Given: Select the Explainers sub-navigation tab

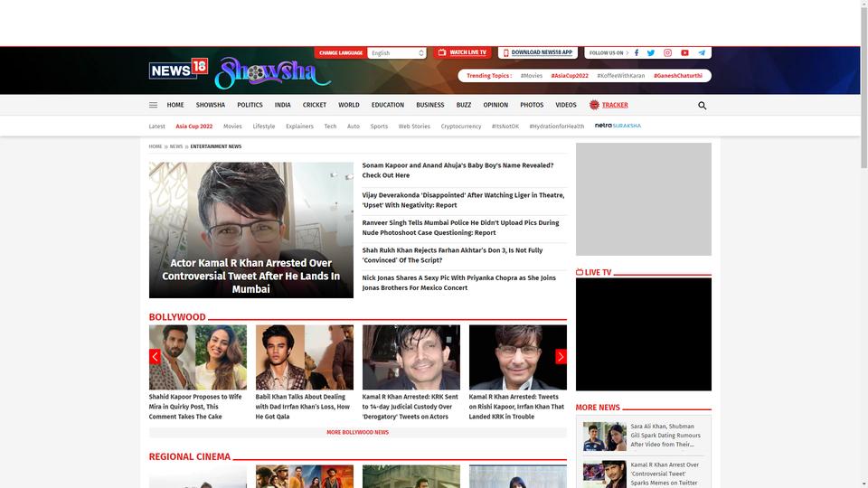Looking at the screenshot, I should [x=299, y=127].
